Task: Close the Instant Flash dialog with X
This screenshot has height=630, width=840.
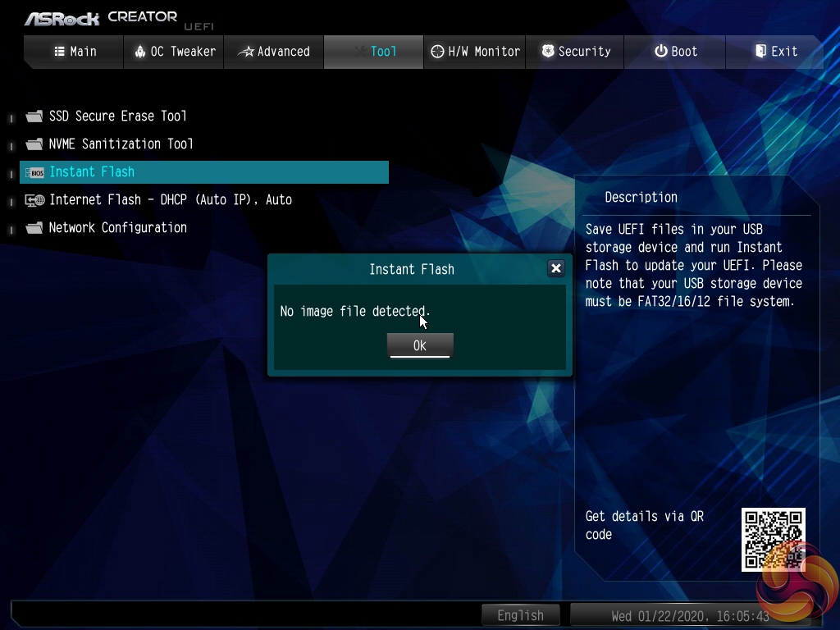Action: pyautogui.click(x=555, y=268)
